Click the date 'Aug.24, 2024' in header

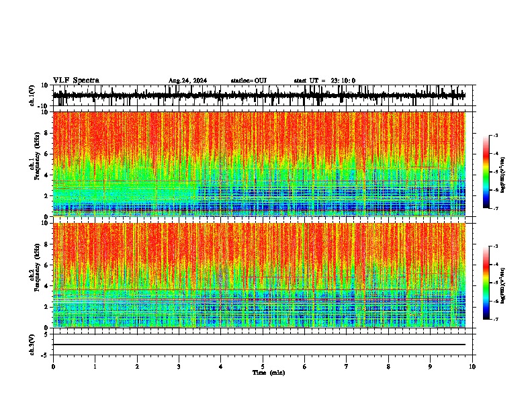point(187,81)
